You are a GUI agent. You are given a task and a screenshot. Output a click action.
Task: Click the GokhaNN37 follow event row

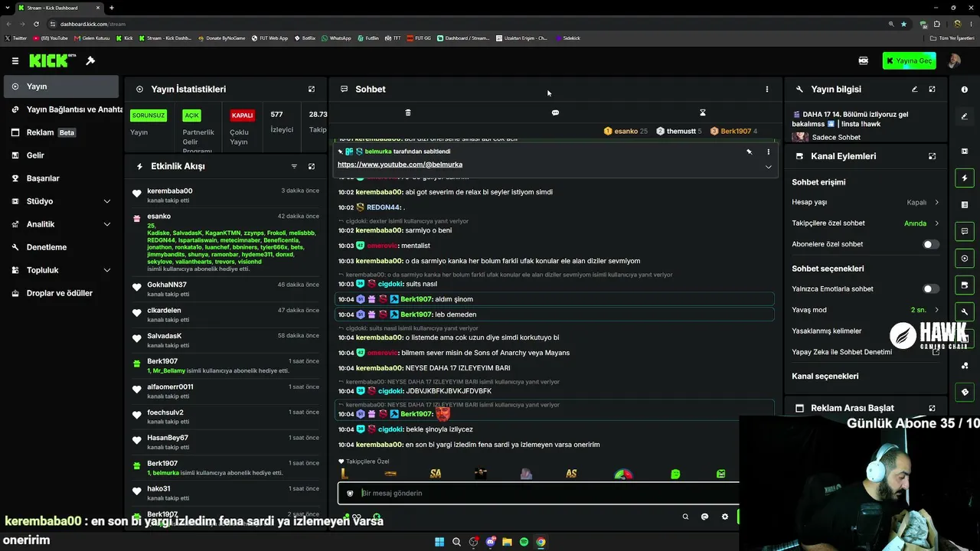coord(226,289)
